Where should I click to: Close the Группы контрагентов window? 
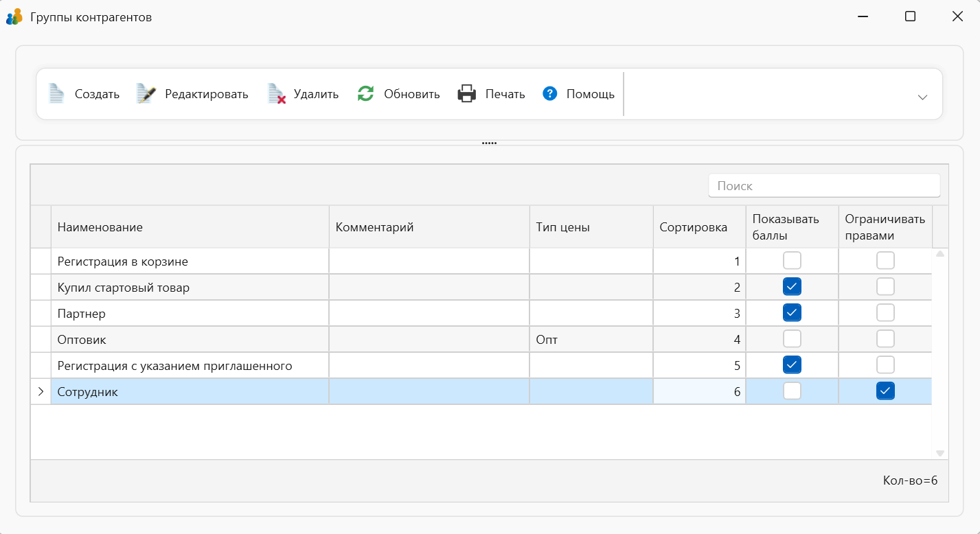[957, 16]
